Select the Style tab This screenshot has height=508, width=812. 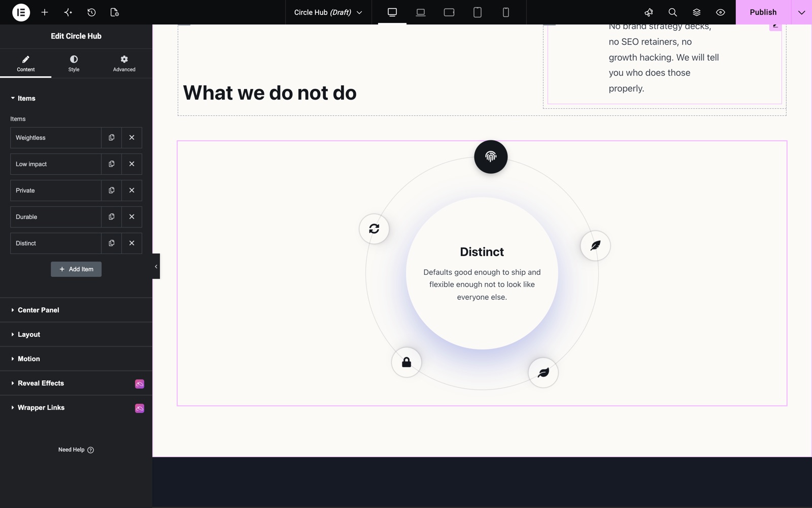click(x=74, y=63)
